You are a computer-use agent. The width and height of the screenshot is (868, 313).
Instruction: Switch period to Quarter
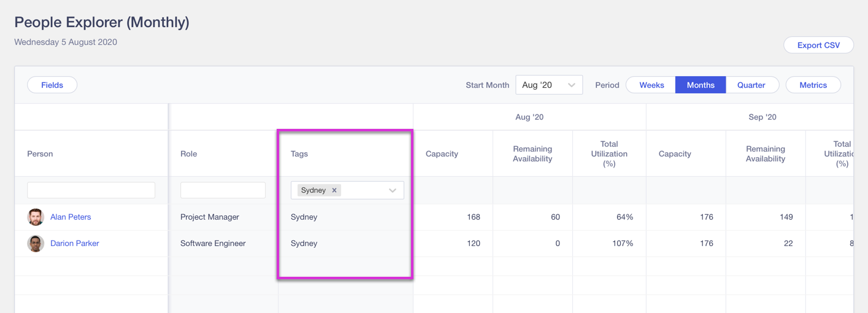point(751,85)
